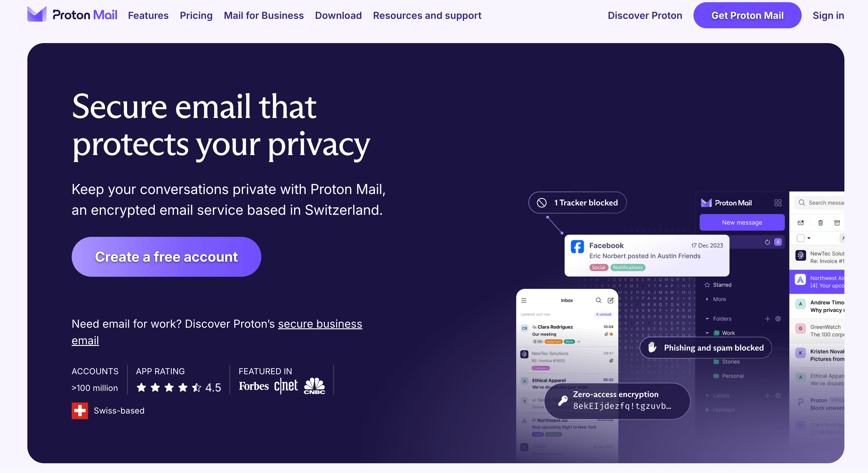
Task: Open the Features menu item
Action: pyautogui.click(x=148, y=16)
